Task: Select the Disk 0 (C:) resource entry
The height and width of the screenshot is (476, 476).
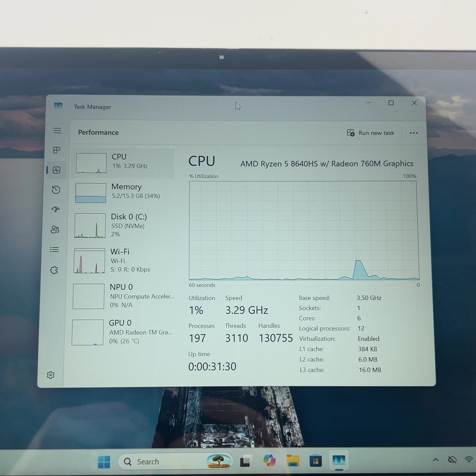Action: pyautogui.click(x=123, y=226)
